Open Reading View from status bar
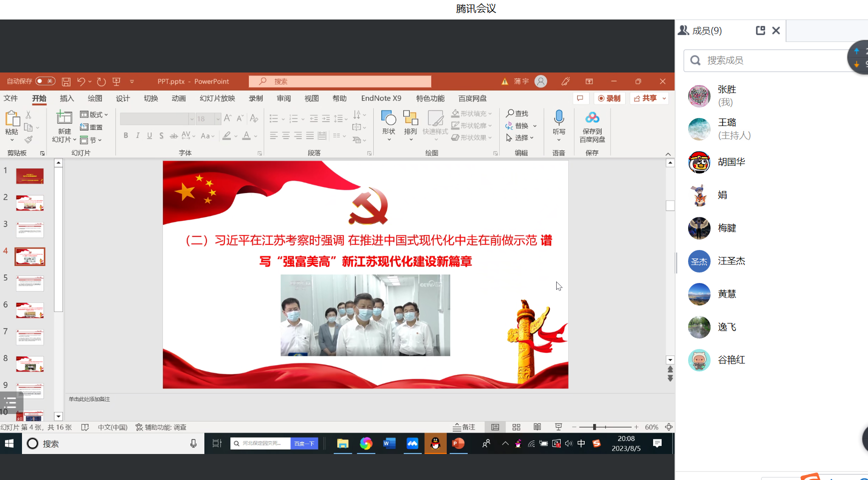The width and height of the screenshot is (868, 480). [537, 427]
